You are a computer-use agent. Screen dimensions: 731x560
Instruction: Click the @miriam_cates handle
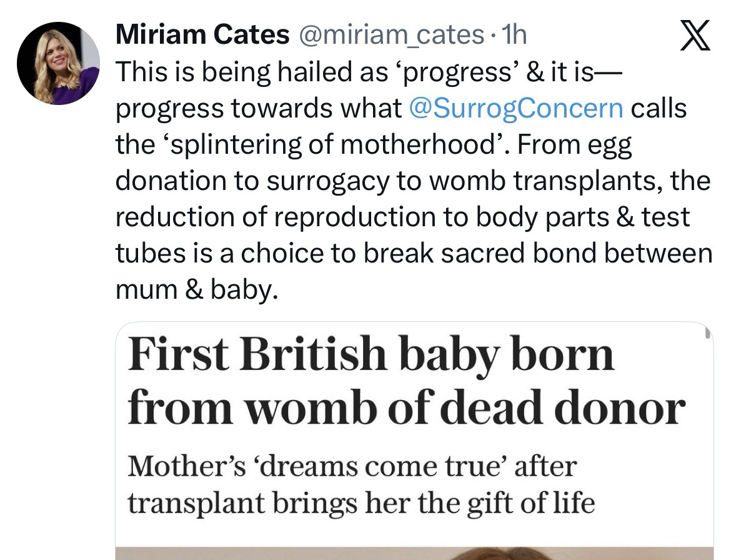(x=392, y=35)
